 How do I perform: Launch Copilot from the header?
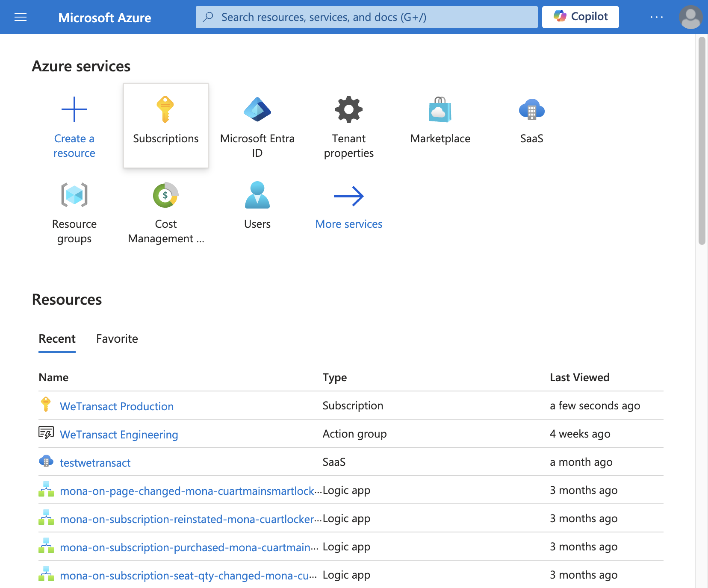[x=581, y=17]
